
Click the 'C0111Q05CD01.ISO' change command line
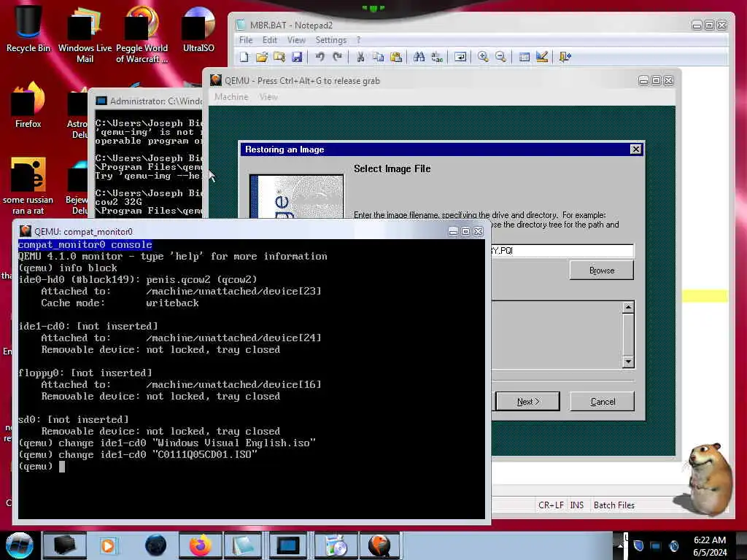click(138, 455)
